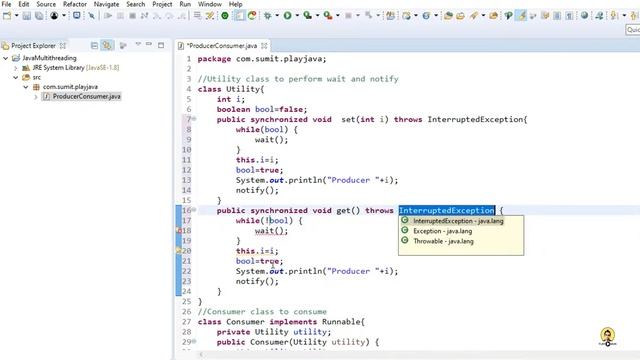640x360 pixels.
Task: Click the black-and-white circle toolbar icon
Action: tap(54, 16)
